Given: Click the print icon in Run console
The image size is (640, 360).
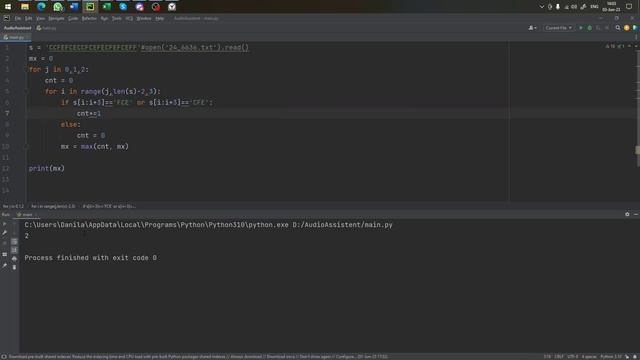Looking at the screenshot, I should 14,258.
